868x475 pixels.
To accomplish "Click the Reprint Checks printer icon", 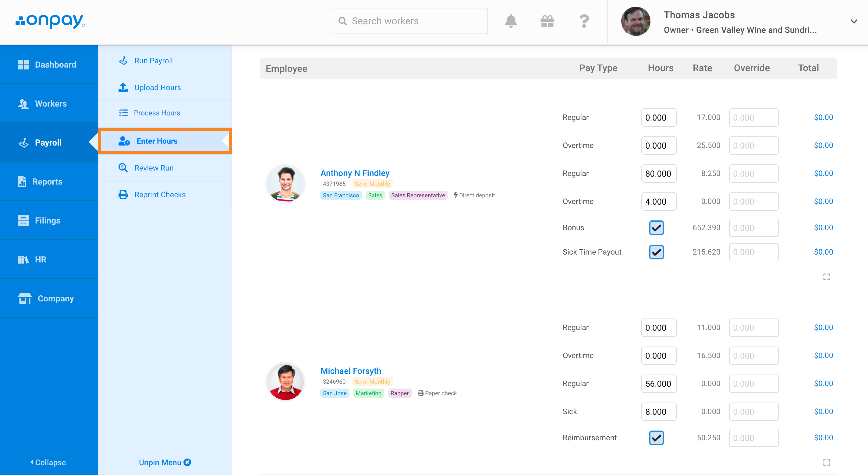I will 123,195.
